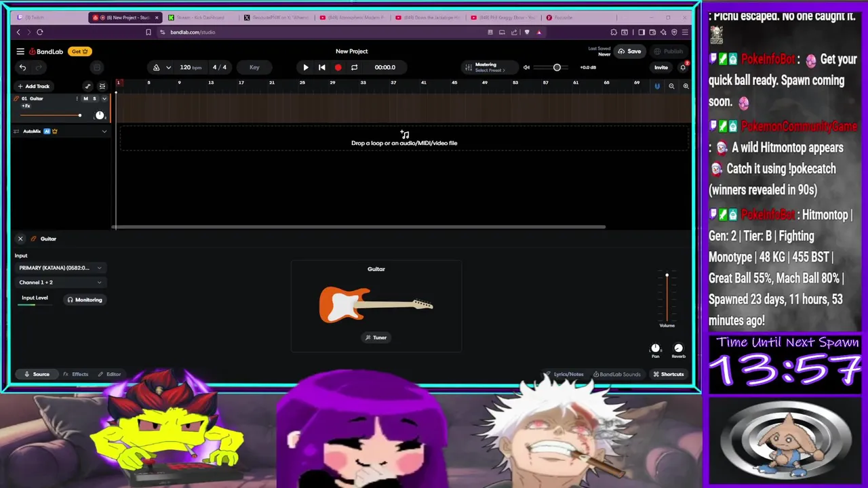Undo the last action
Viewport: 868px width, 488px height.
pos(22,67)
